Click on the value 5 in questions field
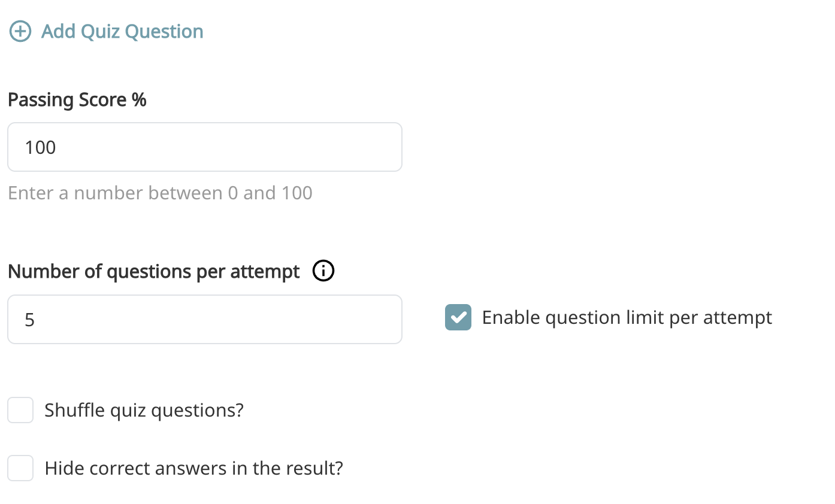The height and width of the screenshot is (504, 835). (30, 320)
